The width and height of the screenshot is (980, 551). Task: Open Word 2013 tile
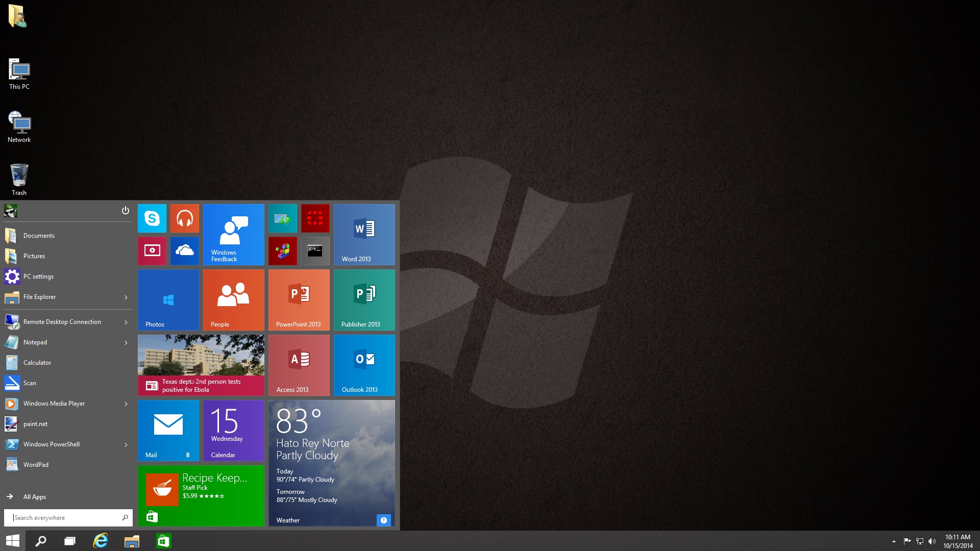(x=363, y=234)
